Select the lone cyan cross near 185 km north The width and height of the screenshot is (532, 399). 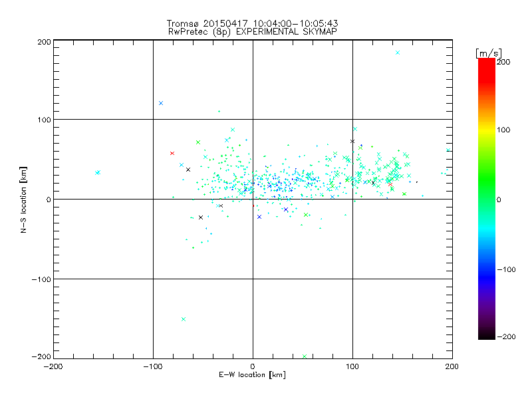coord(398,53)
